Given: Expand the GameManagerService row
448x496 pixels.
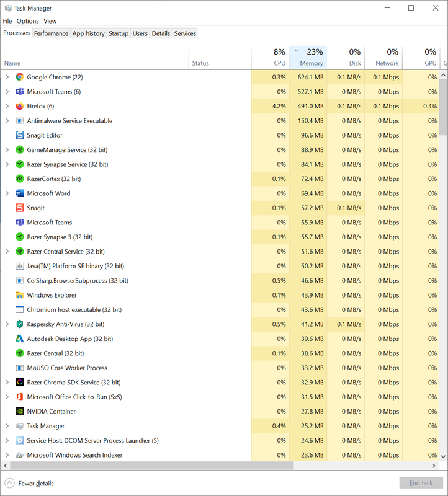Looking at the screenshot, I should tap(7, 149).
